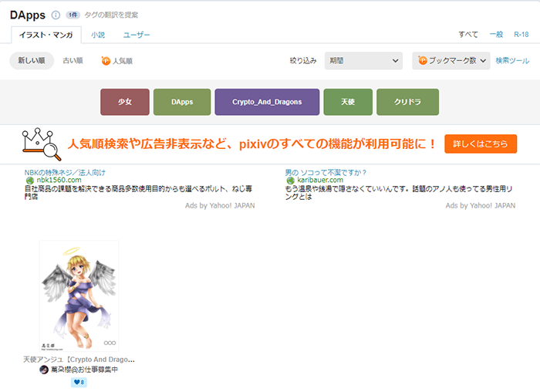Click the three-circle menu on the thumbnail

click(x=110, y=343)
